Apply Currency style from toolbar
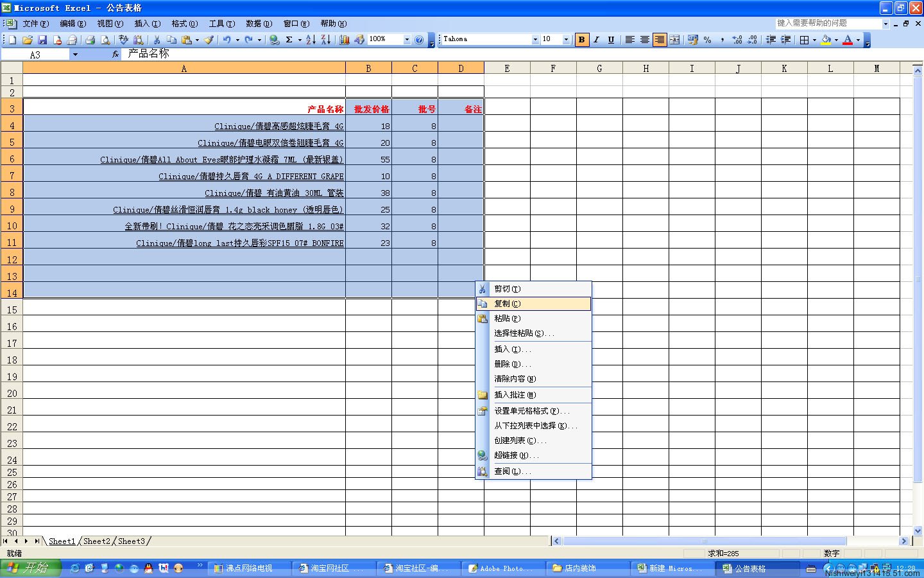 (692, 40)
